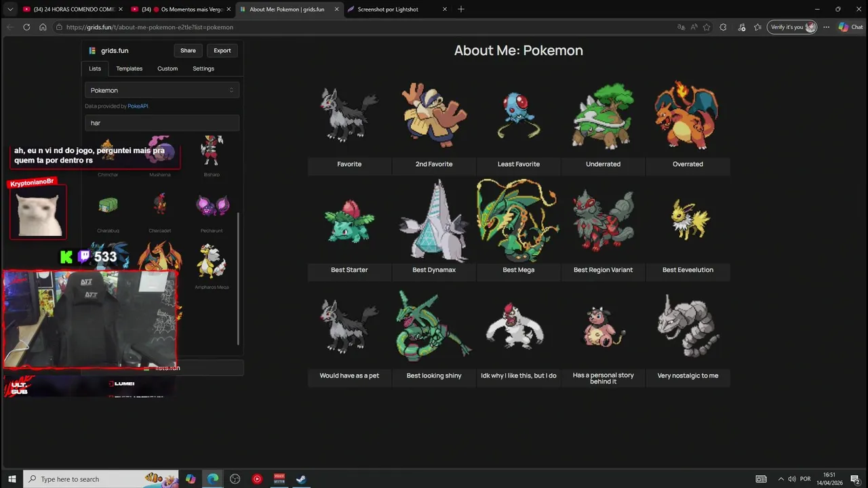
Task: Click the Ivysaur sprite above Best Starter
Action: click(349, 221)
